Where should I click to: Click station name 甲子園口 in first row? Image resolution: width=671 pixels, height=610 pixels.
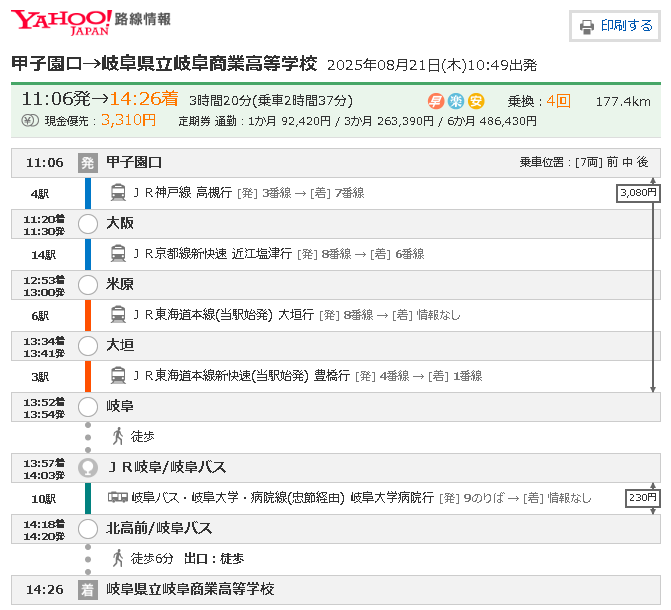tap(134, 163)
